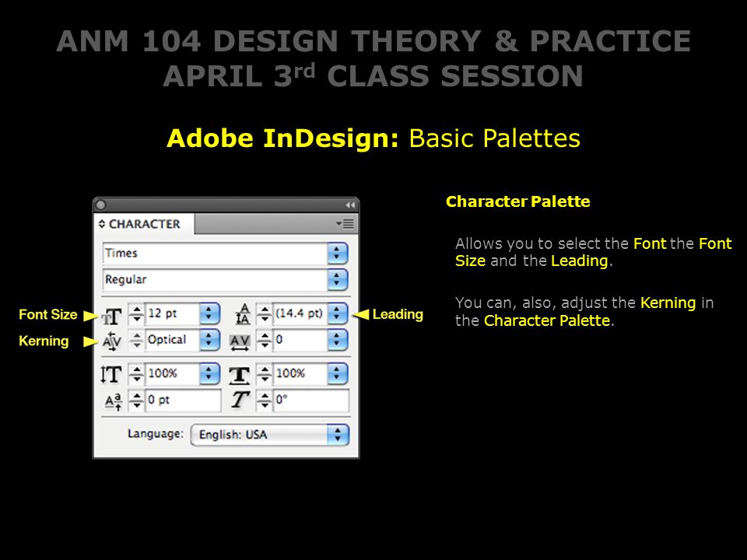Click the Horizontal Scale icon

tap(240, 375)
